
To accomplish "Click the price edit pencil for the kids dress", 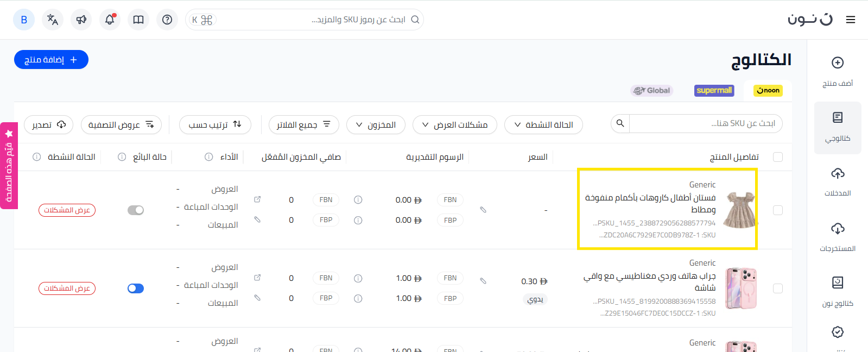I will point(483,210).
